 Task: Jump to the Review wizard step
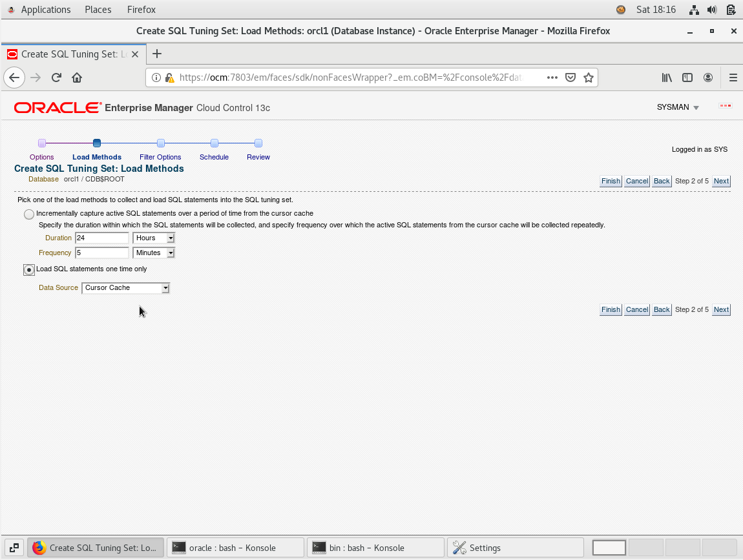point(258,157)
